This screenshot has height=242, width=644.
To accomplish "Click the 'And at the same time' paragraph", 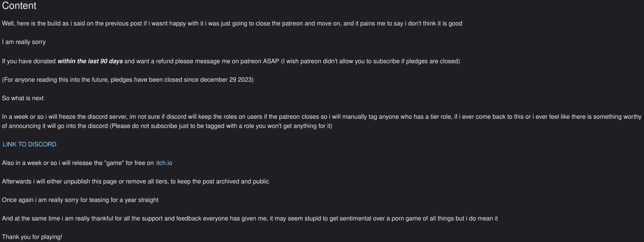I will (250, 218).
